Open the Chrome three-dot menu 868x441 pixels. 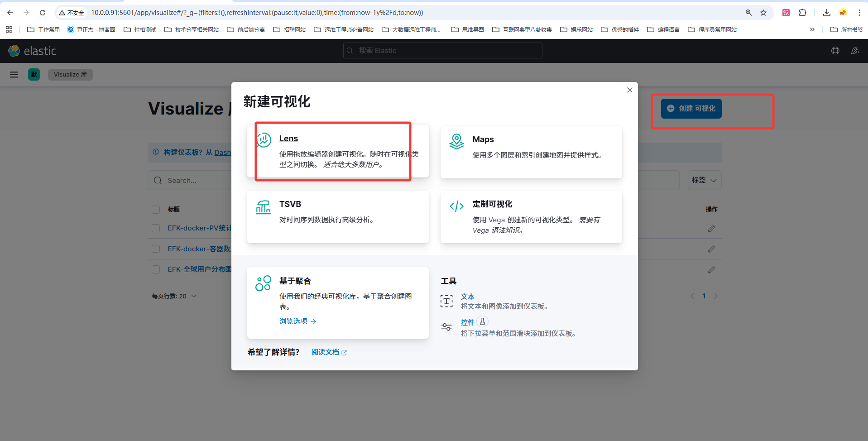pyautogui.click(x=859, y=13)
